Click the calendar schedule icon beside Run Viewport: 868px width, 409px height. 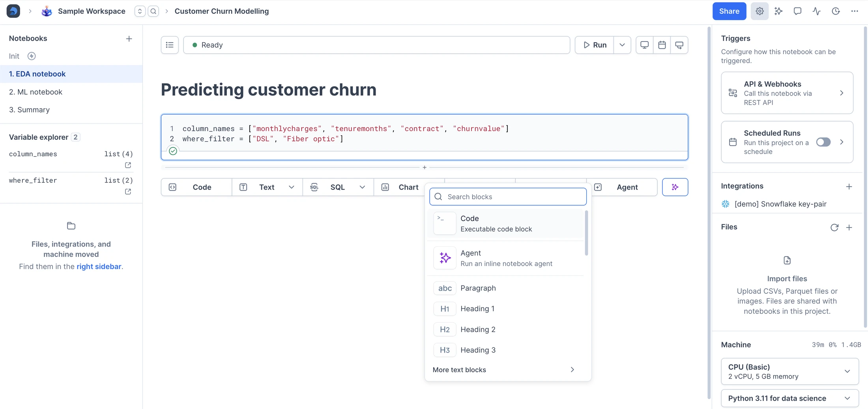point(662,45)
